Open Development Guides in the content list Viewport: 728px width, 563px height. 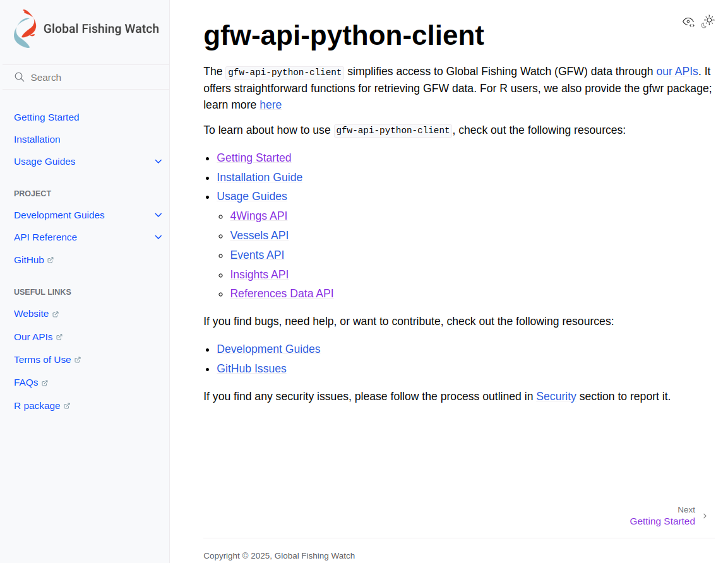click(x=268, y=349)
